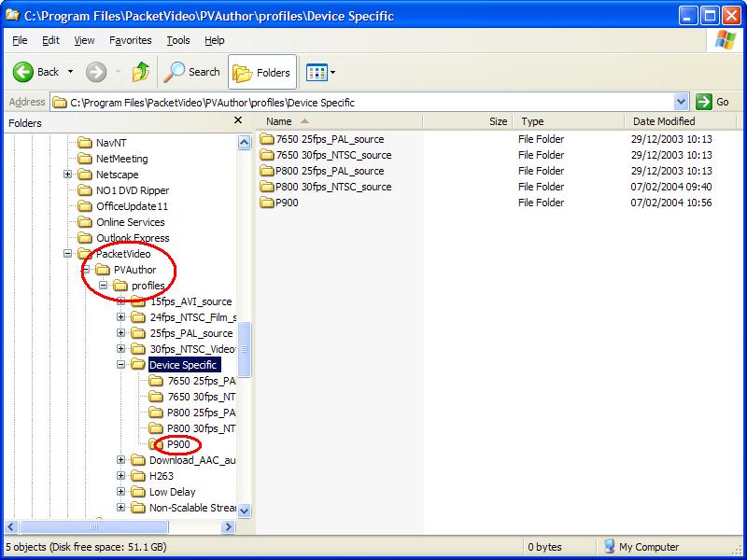Select P900 in the folder tree
Viewport: 747px width, 560px height.
[178, 444]
